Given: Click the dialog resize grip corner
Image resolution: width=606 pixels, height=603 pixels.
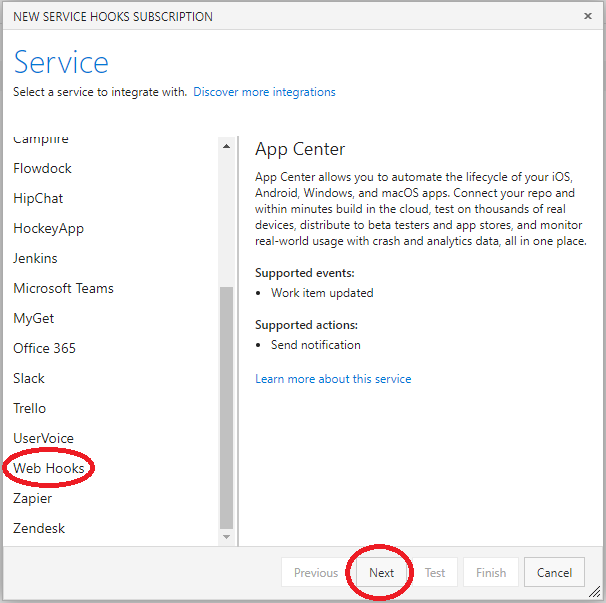Looking at the screenshot, I should pyautogui.click(x=594, y=591).
